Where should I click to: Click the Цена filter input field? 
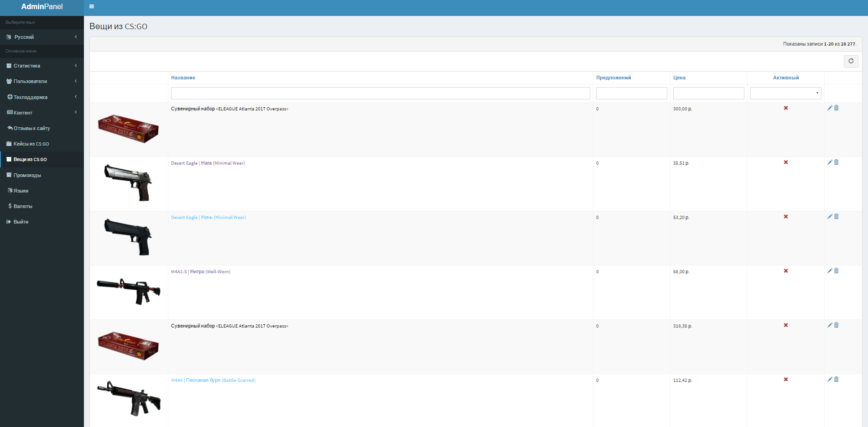pyautogui.click(x=708, y=93)
